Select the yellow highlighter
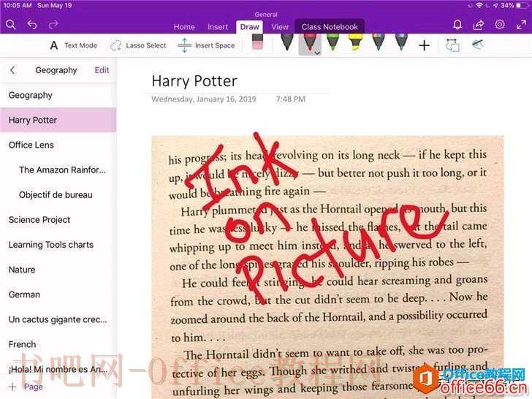Viewport: 532px width, 399px height. pos(355,42)
